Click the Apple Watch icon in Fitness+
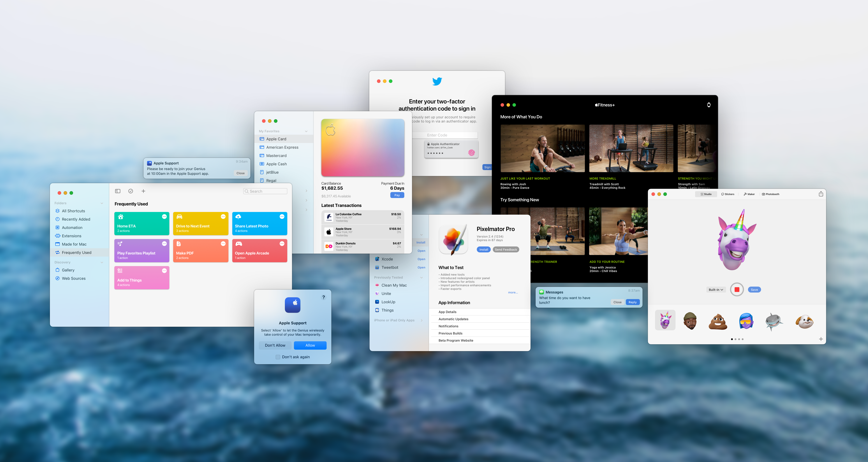This screenshot has height=462, width=868. 709,105
